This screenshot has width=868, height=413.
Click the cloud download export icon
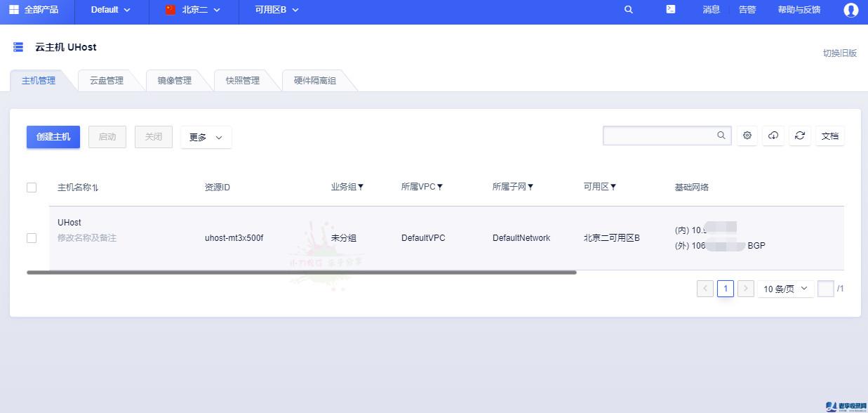tap(773, 136)
